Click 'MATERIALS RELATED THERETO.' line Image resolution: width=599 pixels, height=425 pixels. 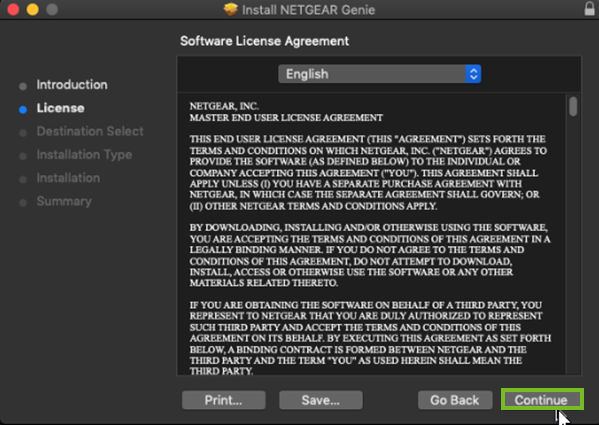pos(264,283)
